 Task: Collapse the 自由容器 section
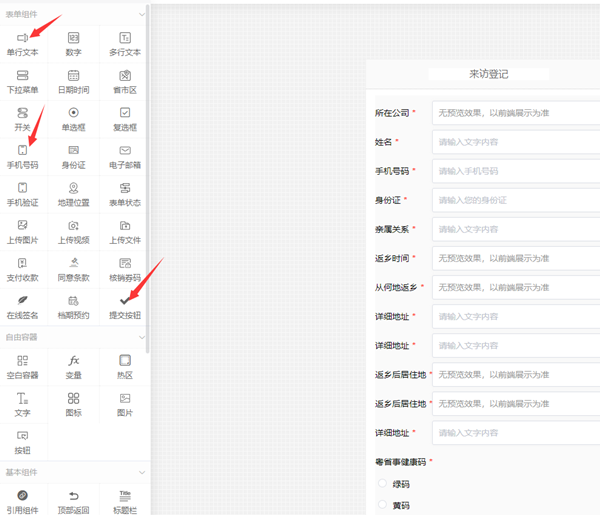coord(142,337)
